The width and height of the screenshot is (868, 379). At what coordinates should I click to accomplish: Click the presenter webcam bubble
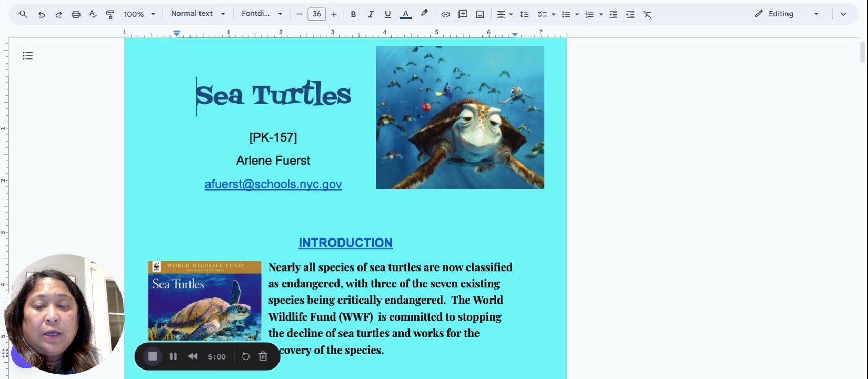64,314
